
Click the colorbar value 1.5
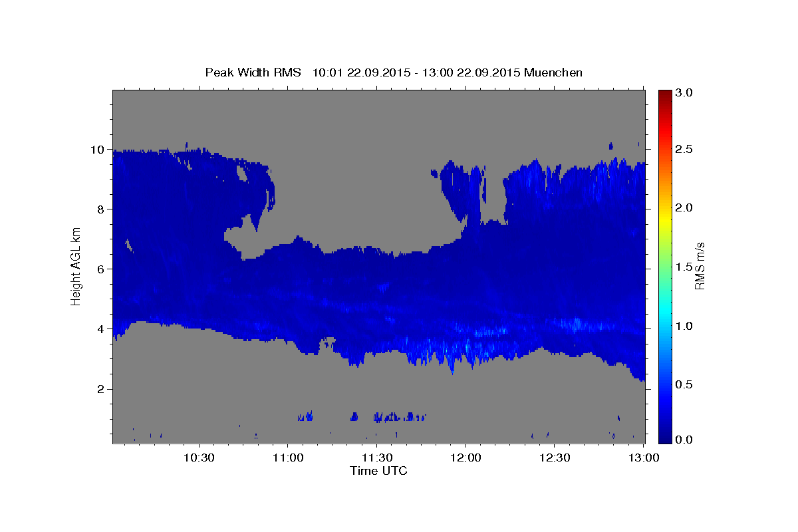[x=685, y=267]
